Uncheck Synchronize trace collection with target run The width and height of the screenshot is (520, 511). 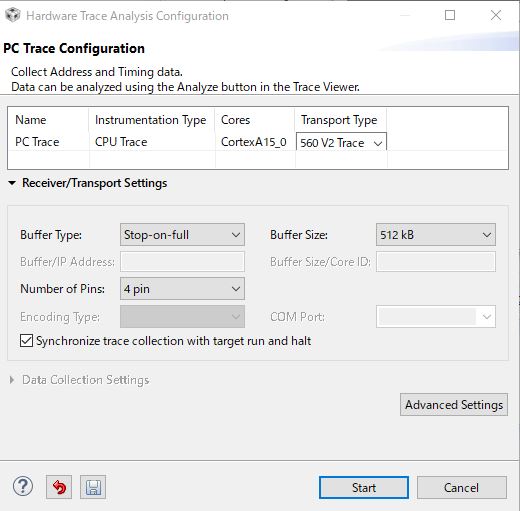click(x=26, y=341)
